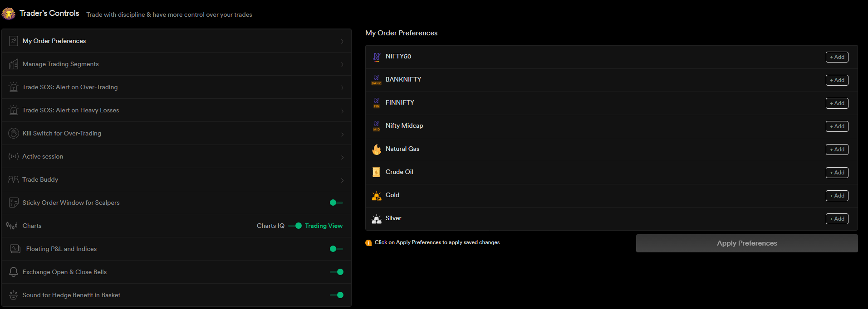This screenshot has width=868, height=309.
Task: Open the My Order Preferences menu item
Action: (177, 41)
